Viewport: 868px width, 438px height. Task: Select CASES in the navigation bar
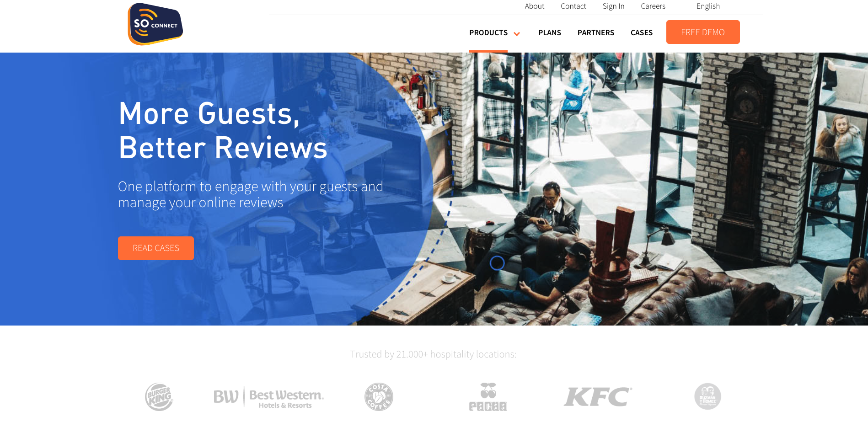(642, 32)
